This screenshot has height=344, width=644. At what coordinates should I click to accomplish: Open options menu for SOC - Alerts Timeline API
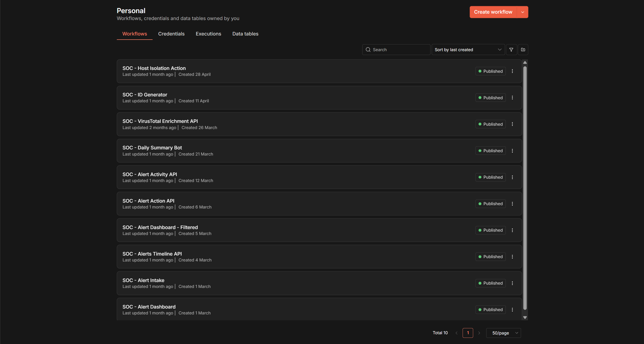(x=512, y=257)
